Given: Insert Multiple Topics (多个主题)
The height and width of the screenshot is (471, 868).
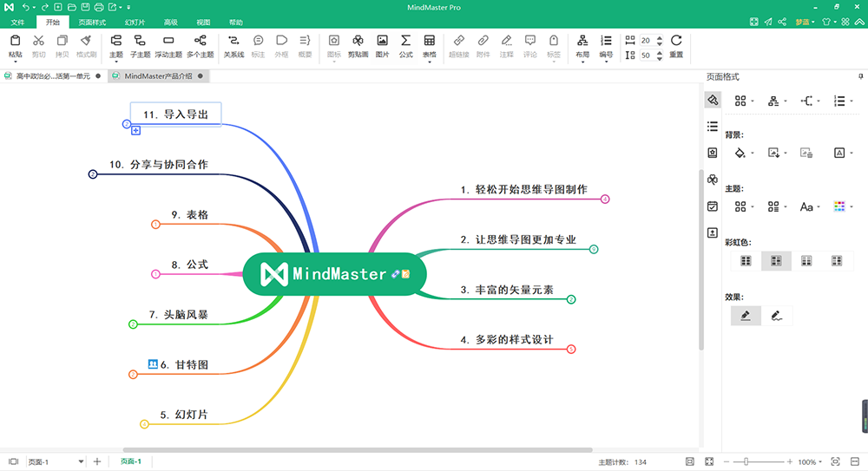Looking at the screenshot, I should 200,46.
